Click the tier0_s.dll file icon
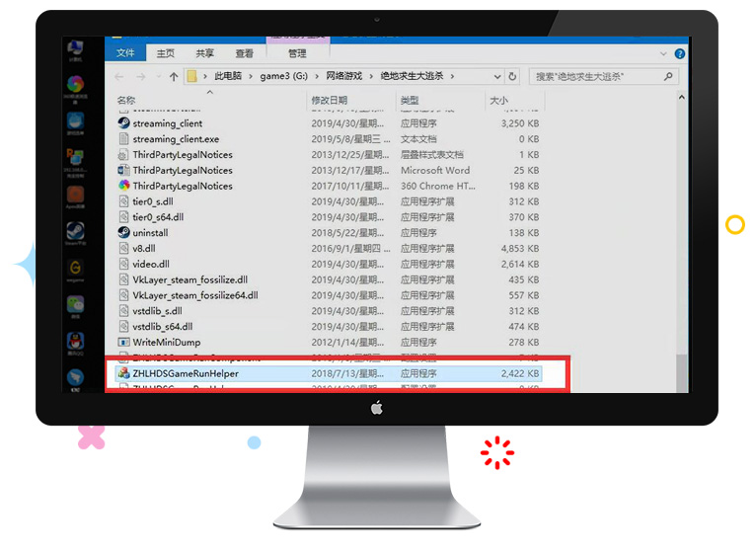The width and height of the screenshot is (756, 554). [124, 201]
